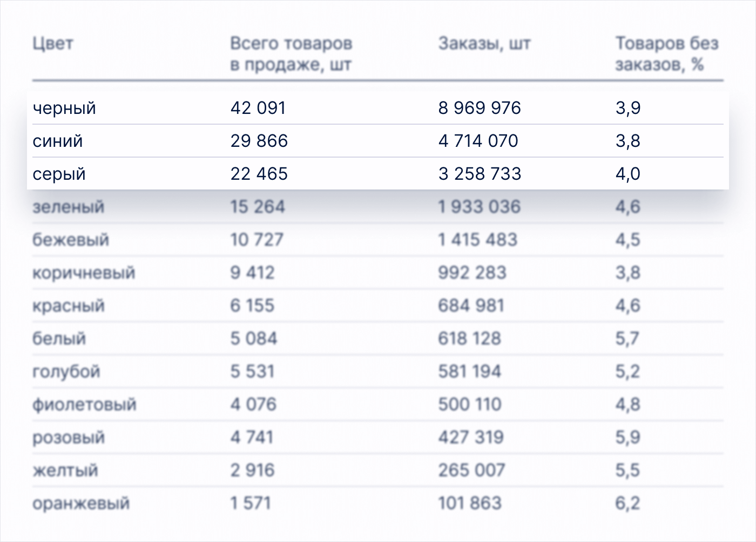The height and width of the screenshot is (542, 756).
Task: Click the 5,7 percent cell for белый
Action: [627, 338]
